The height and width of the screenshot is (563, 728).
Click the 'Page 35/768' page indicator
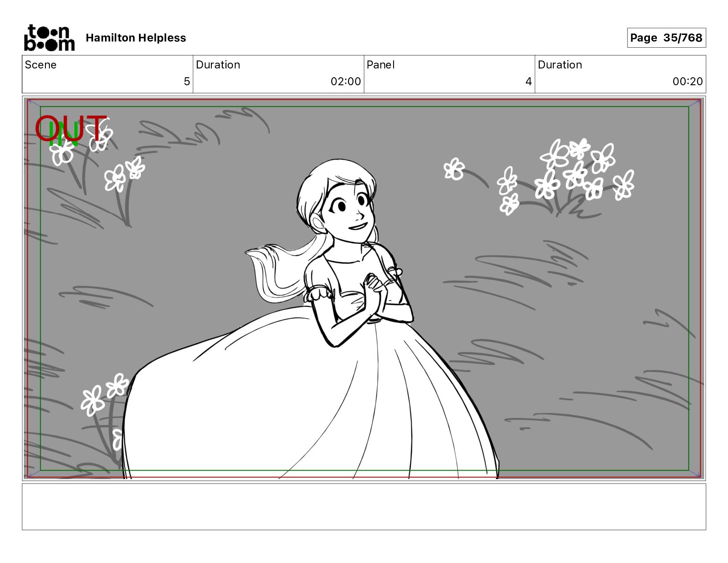tap(666, 38)
